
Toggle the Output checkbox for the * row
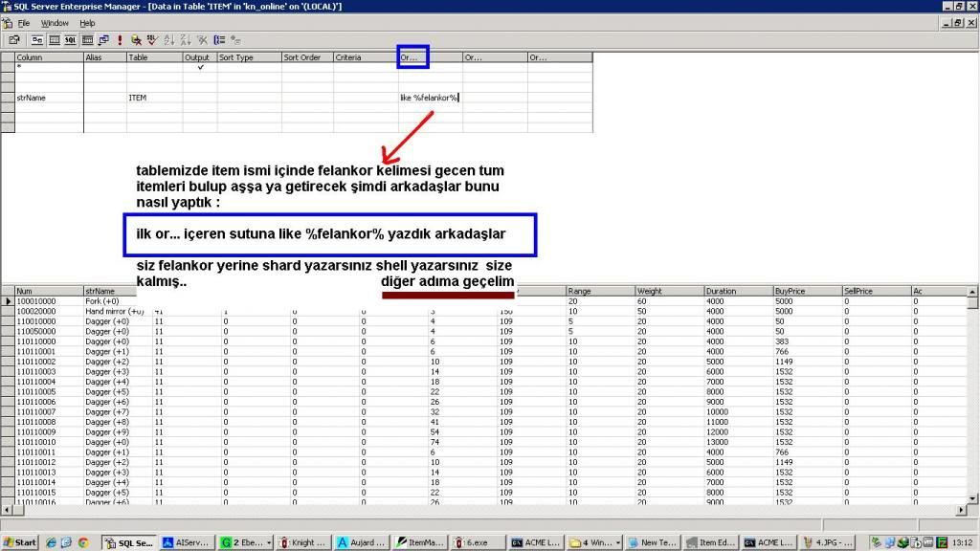[x=200, y=68]
